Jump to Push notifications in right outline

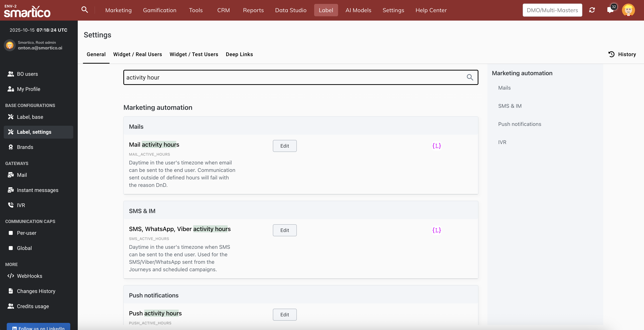pyautogui.click(x=520, y=124)
